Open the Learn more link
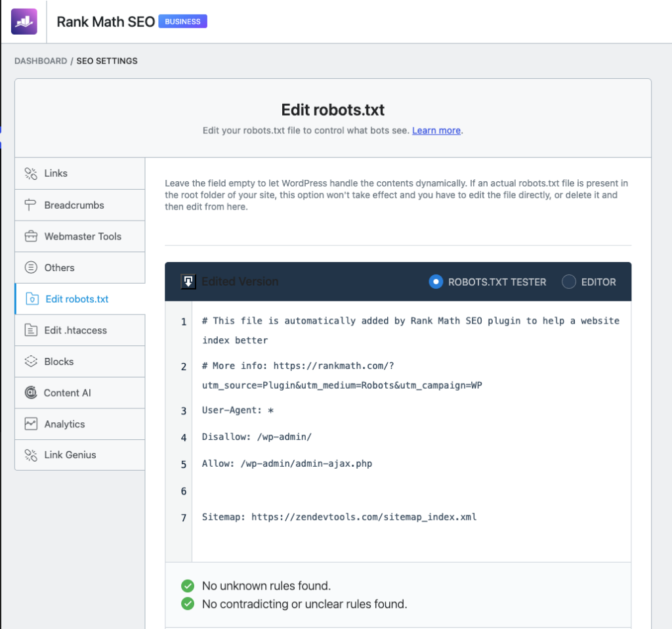The width and height of the screenshot is (672, 629). click(436, 131)
